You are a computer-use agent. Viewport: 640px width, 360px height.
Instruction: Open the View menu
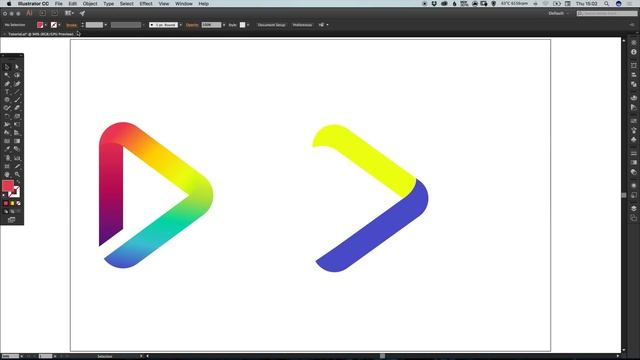[x=164, y=4]
